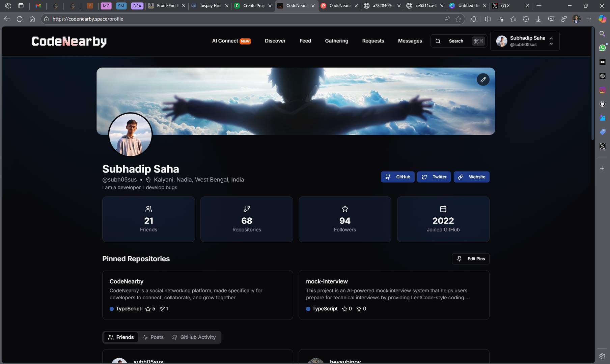Open X icon in browser sidebar
Image resolution: width=610 pixels, height=364 pixels.
602,146
